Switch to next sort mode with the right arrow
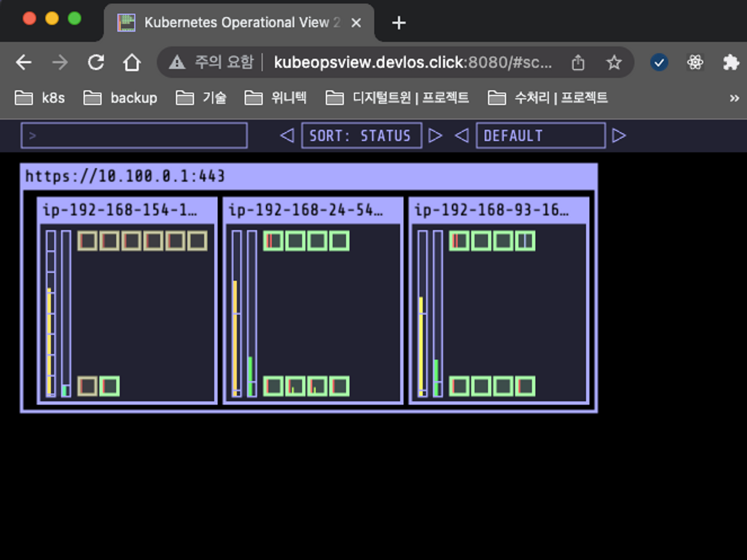This screenshot has width=747, height=560. coord(435,135)
